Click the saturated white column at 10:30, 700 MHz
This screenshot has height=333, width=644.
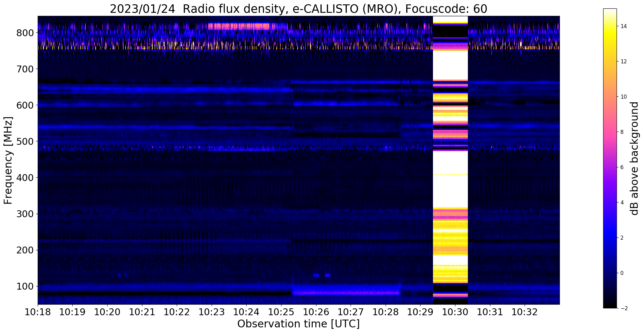450,66
